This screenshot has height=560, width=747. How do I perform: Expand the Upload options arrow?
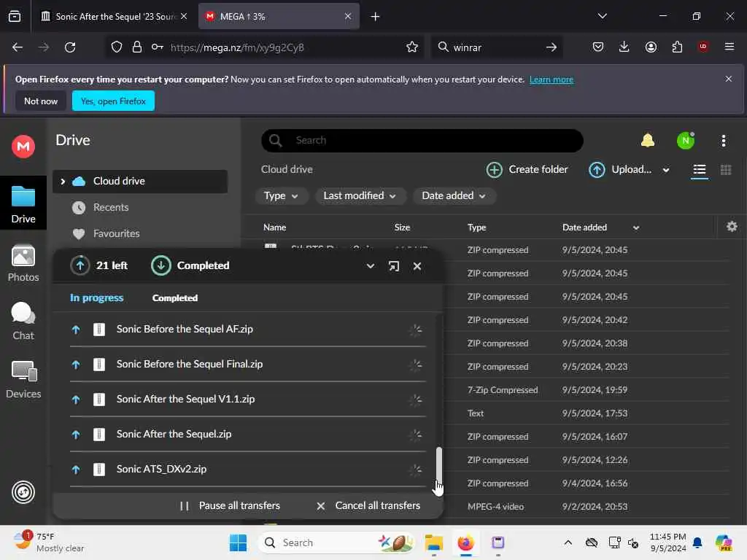[x=665, y=170]
